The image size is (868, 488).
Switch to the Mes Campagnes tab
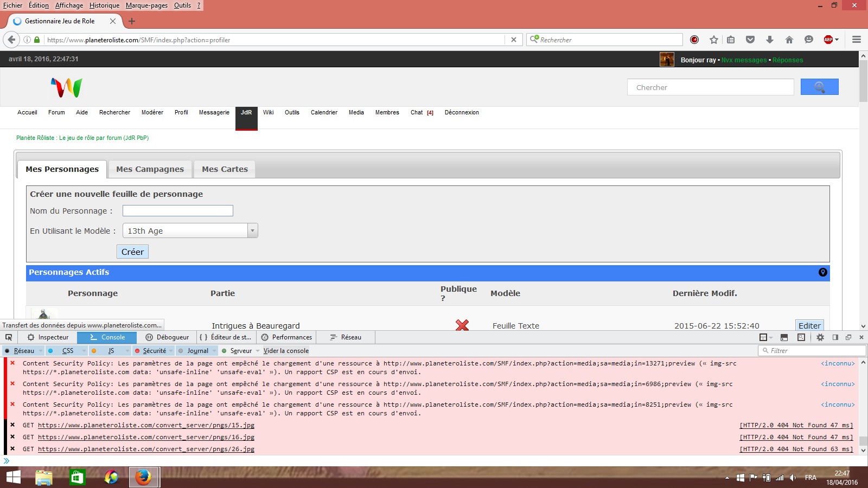pos(150,169)
